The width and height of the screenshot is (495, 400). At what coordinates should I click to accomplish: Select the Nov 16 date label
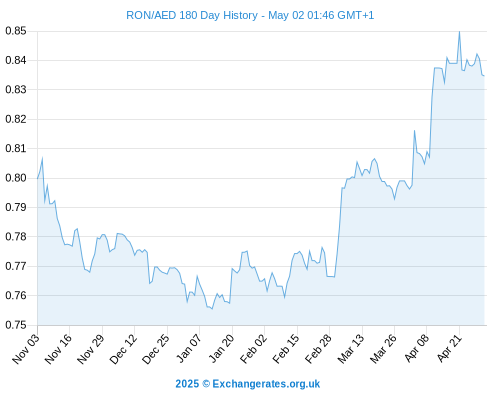(58, 348)
